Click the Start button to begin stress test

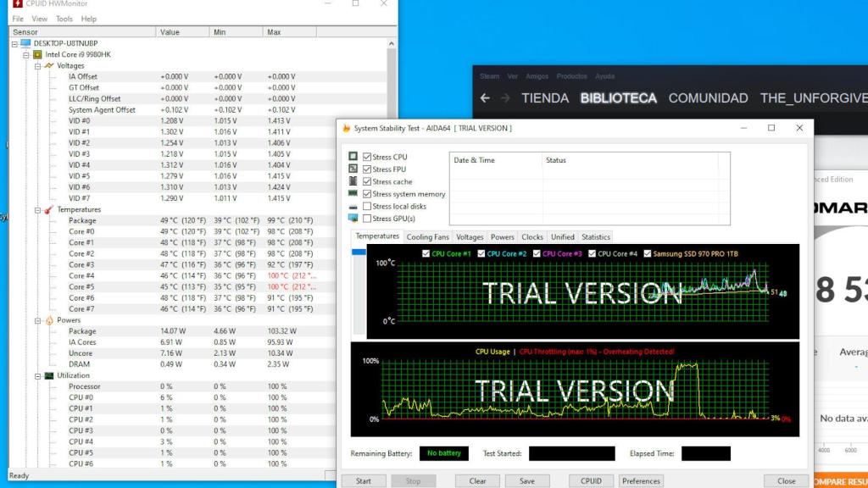(x=364, y=480)
